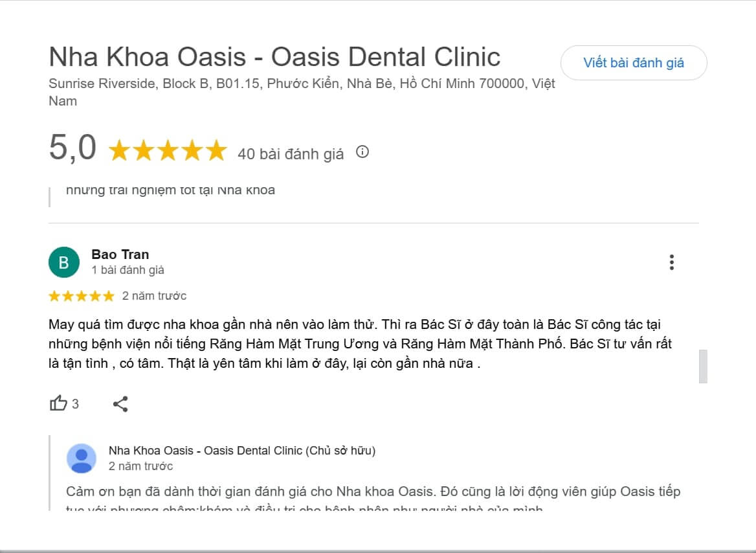The width and height of the screenshot is (756, 553).
Task: Select the first star of Bao Tran's rating
Action: 52,295
